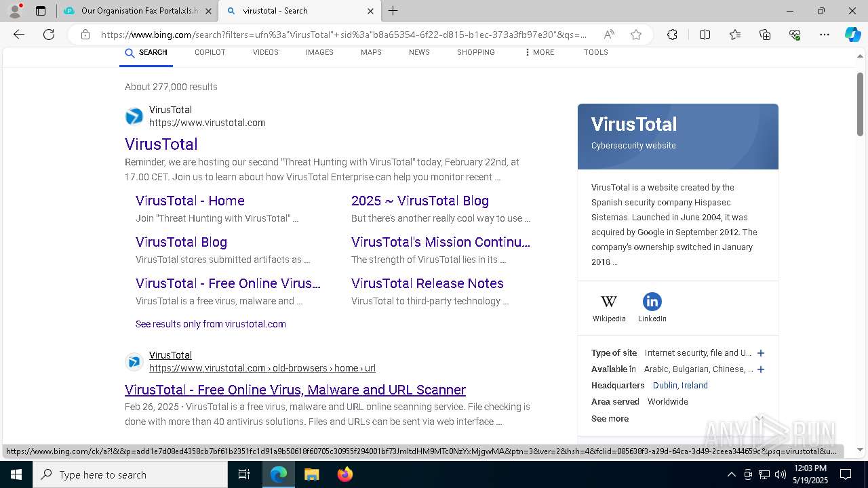Click second result's VirusTotal favicon

pos(134,362)
